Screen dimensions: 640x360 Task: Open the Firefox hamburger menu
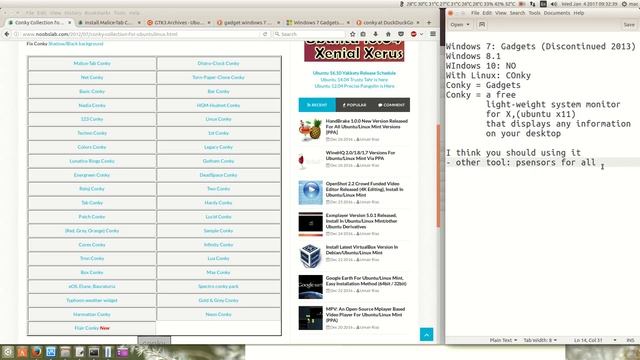point(433,34)
